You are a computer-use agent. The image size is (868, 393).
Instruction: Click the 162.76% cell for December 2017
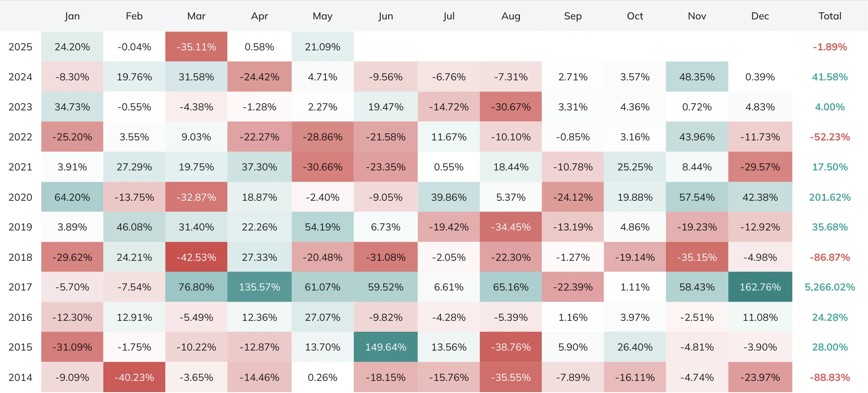(760, 287)
